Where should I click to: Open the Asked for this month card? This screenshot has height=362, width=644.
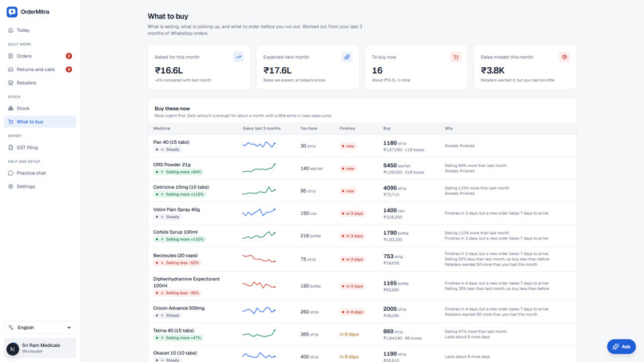click(199, 67)
